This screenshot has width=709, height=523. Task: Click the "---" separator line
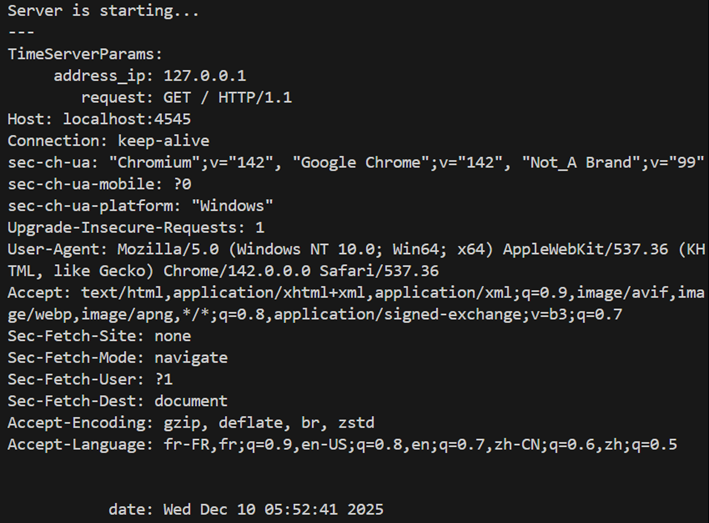point(21,31)
